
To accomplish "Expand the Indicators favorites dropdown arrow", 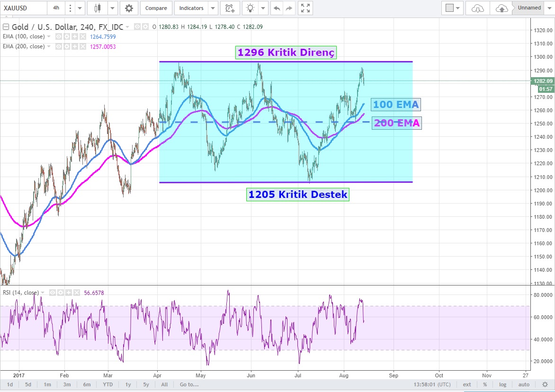I will click(x=213, y=8).
